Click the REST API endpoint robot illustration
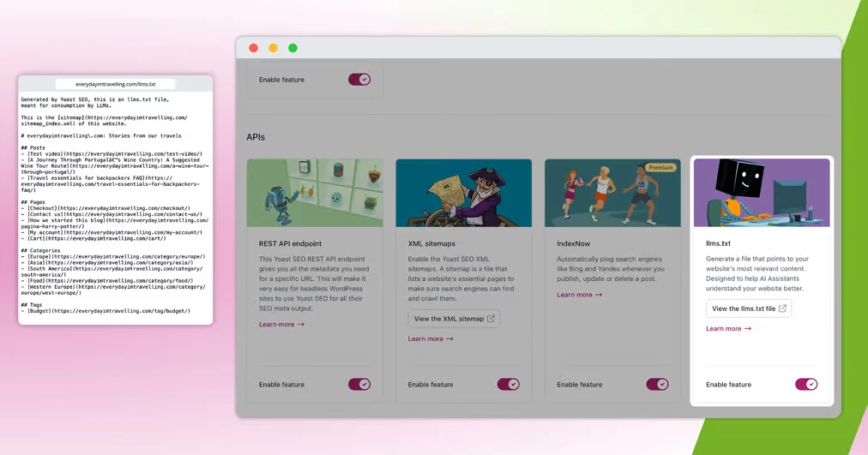This screenshot has width=868, height=455. pyautogui.click(x=315, y=193)
